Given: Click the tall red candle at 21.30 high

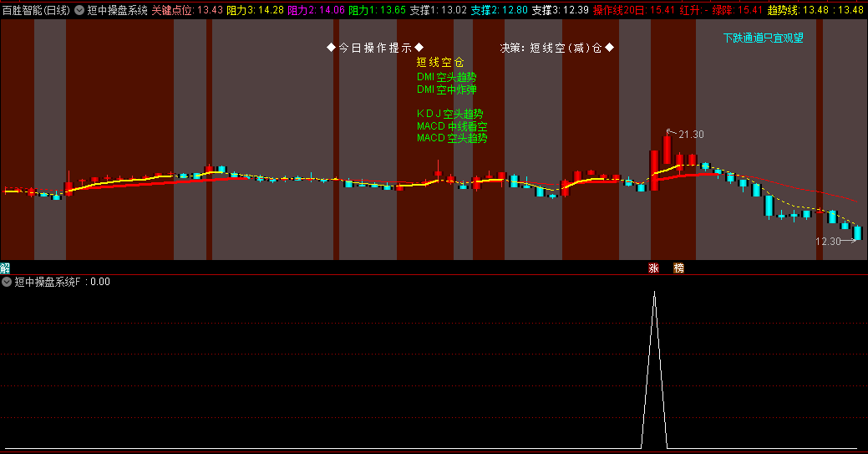Looking at the screenshot, I should point(667,150).
